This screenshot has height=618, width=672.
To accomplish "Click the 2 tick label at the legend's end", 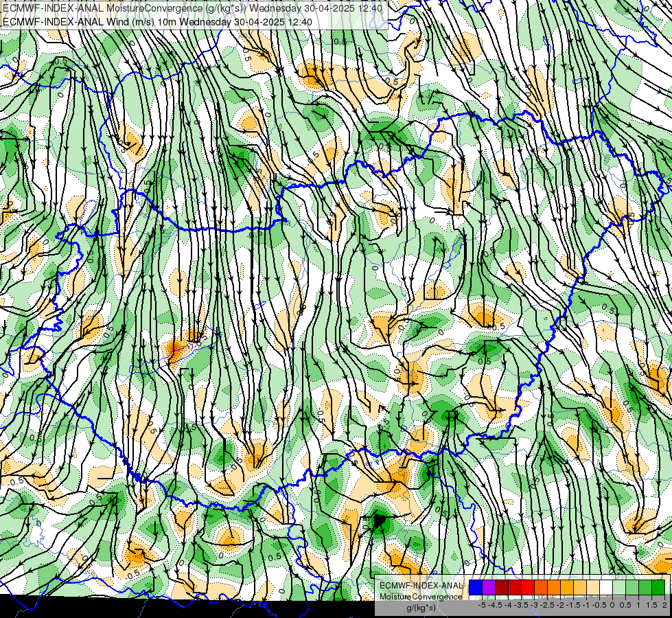I will coord(664,605).
